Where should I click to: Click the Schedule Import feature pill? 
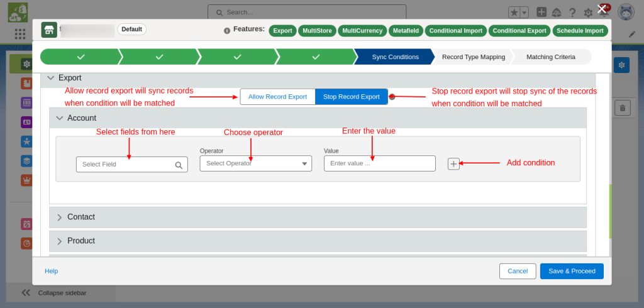point(580,31)
